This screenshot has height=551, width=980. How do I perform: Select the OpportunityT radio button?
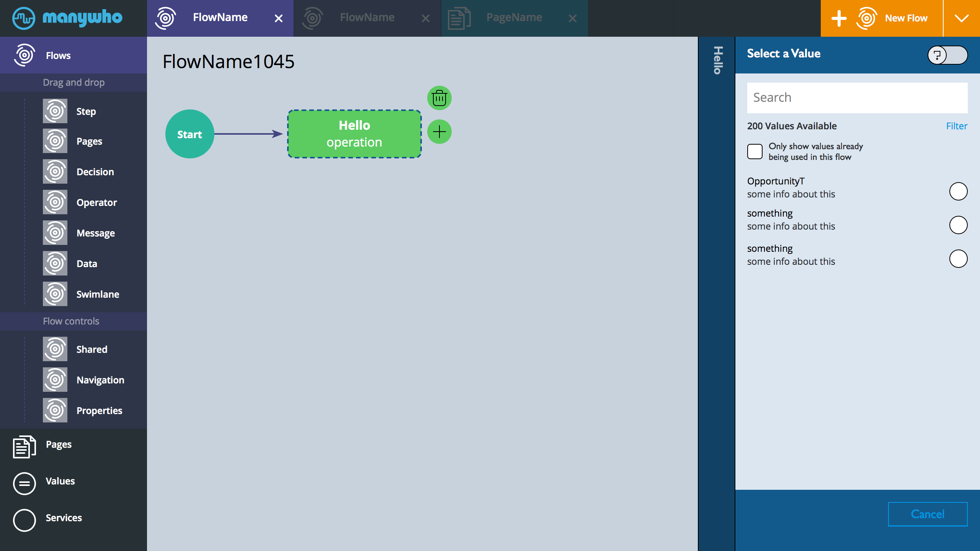coord(959,191)
